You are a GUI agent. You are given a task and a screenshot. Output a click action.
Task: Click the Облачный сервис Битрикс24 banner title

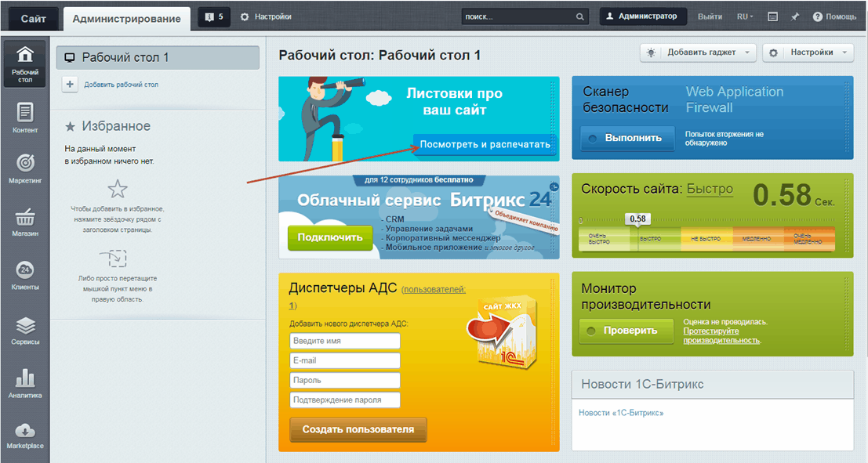click(x=424, y=200)
